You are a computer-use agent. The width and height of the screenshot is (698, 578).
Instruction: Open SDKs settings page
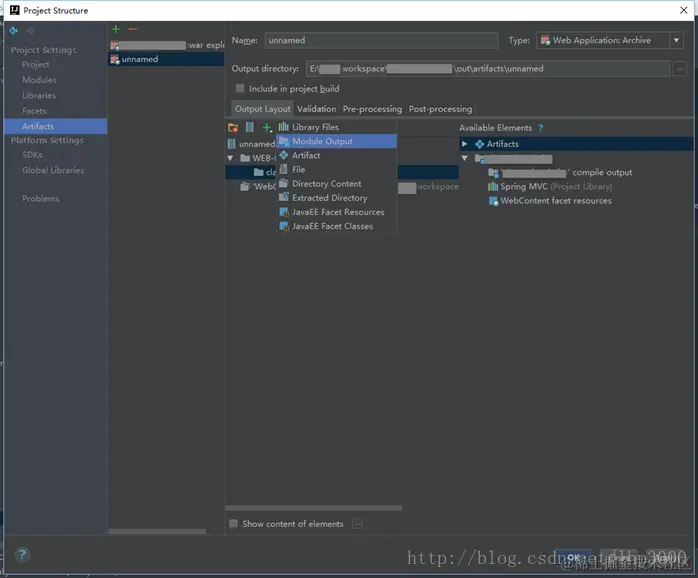[32, 155]
